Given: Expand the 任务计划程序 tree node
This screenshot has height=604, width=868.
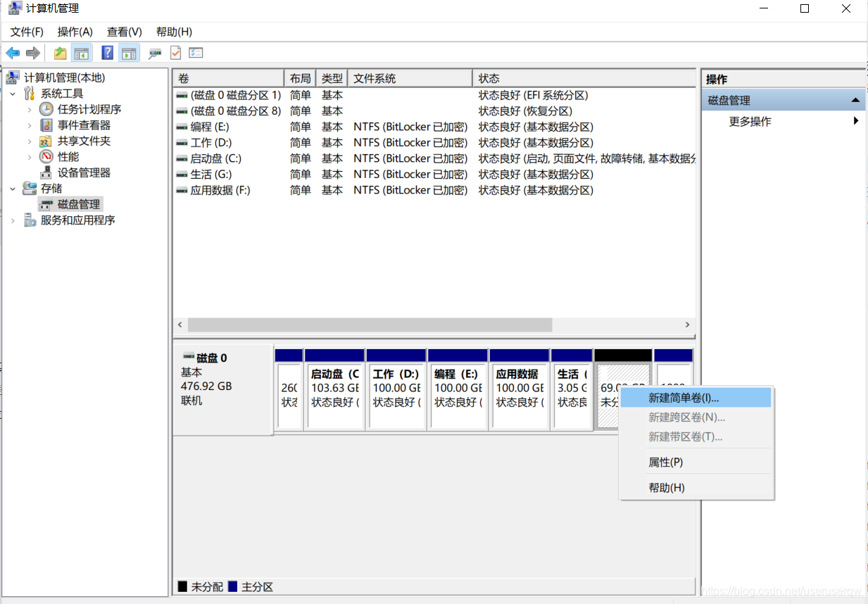Looking at the screenshot, I should [30, 109].
